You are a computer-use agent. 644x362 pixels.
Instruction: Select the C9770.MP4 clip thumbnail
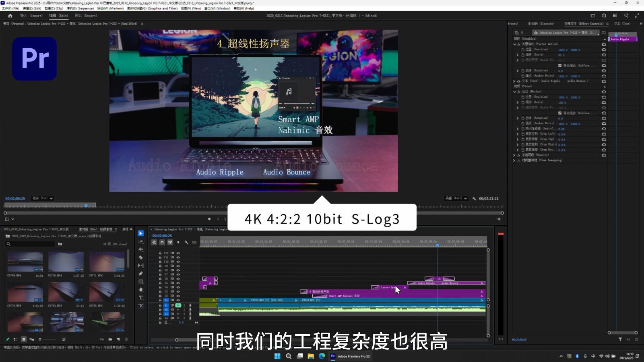pyautogui.click(x=66, y=262)
